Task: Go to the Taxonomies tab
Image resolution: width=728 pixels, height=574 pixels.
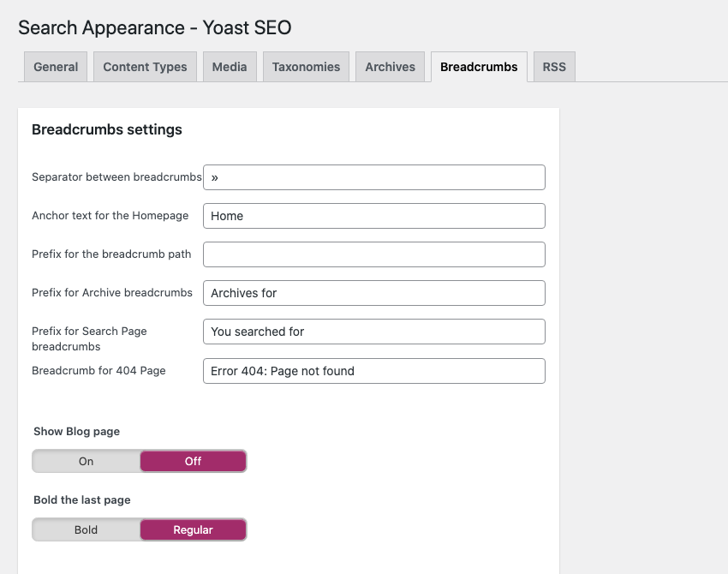Action: coord(306,67)
